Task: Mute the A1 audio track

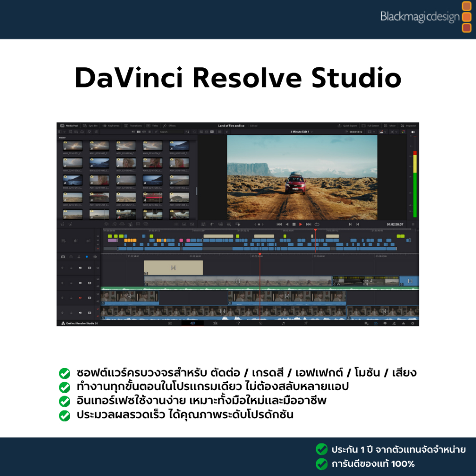Action: tap(80, 313)
